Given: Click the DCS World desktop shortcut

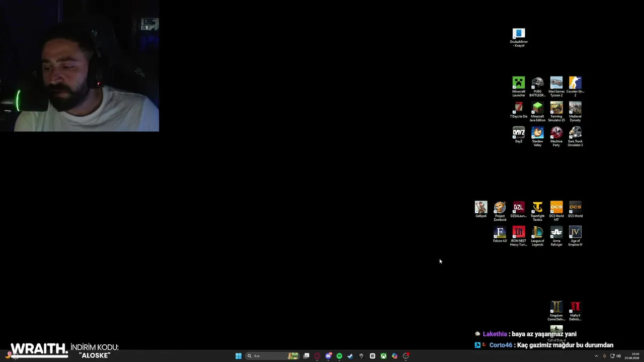Looking at the screenshot, I should [575, 210].
